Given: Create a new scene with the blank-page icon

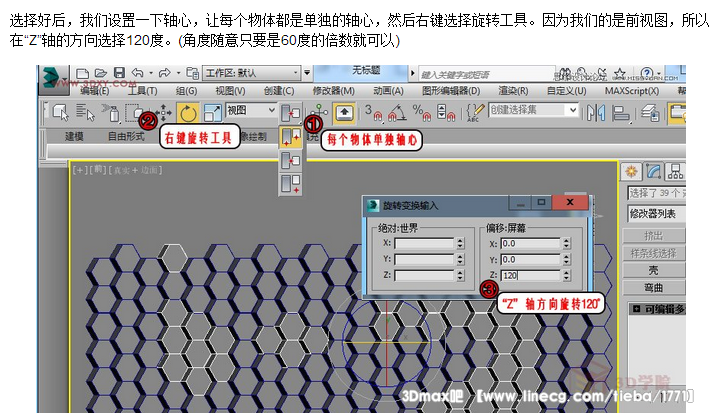Looking at the screenshot, I should (82, 73).
